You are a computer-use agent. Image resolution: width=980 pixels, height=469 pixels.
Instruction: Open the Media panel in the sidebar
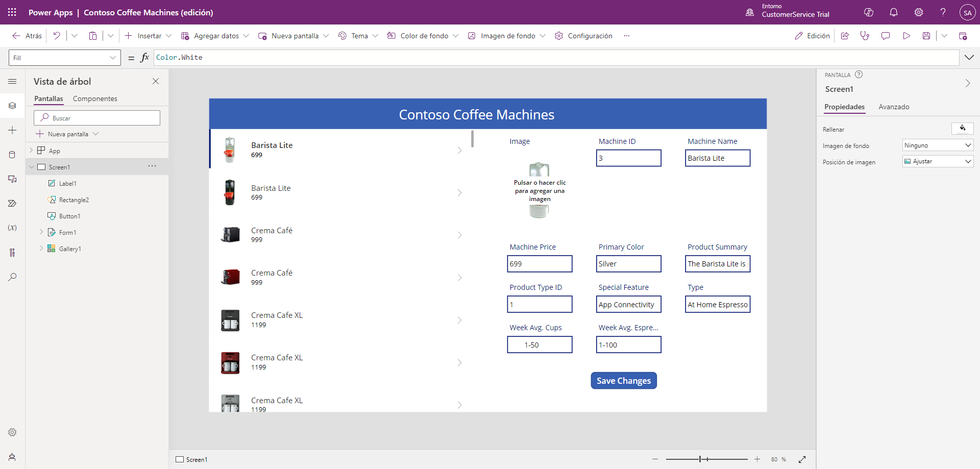(x=12, y=179)
